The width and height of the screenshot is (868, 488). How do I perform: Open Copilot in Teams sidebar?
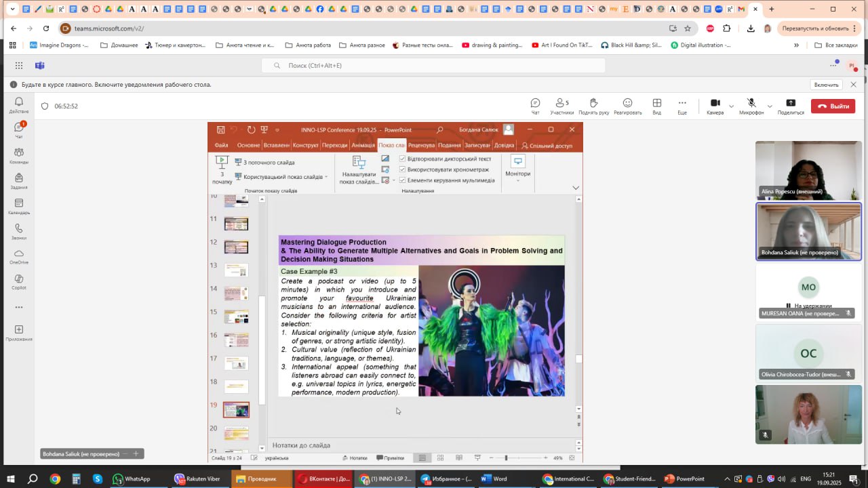(x=19, y=282)
